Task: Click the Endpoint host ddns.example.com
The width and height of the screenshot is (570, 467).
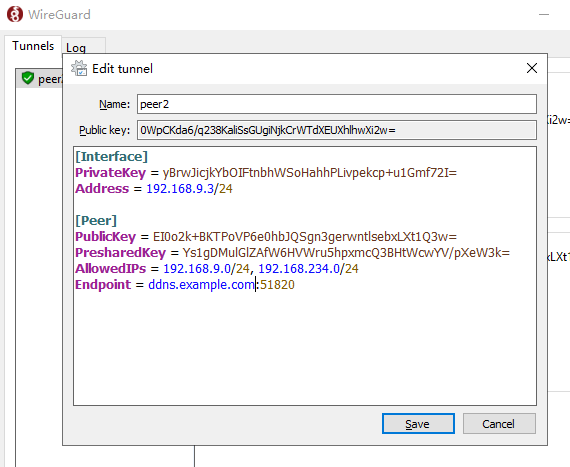Action: click(201, 285)
